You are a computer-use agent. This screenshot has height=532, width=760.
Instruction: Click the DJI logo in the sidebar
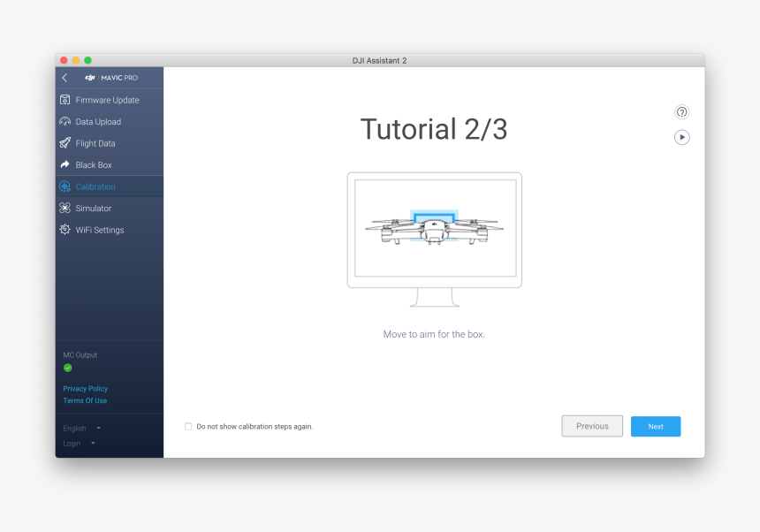click(89, 78)
